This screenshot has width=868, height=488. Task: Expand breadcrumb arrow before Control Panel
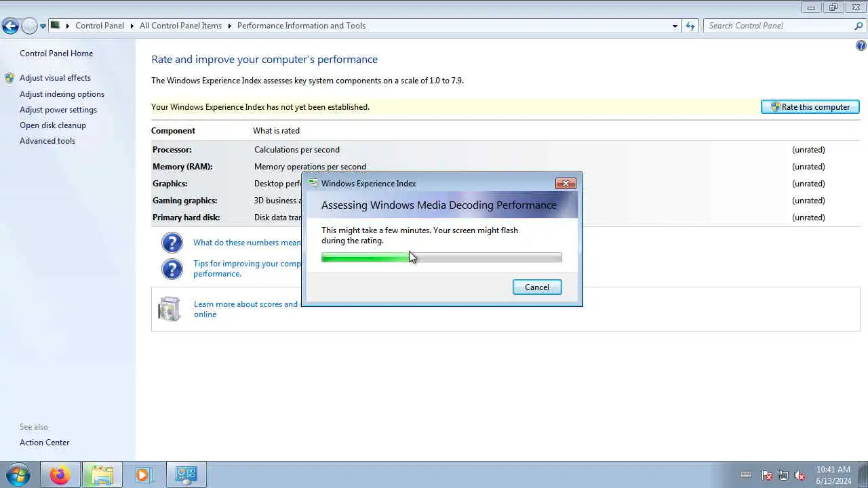[67, 26]
